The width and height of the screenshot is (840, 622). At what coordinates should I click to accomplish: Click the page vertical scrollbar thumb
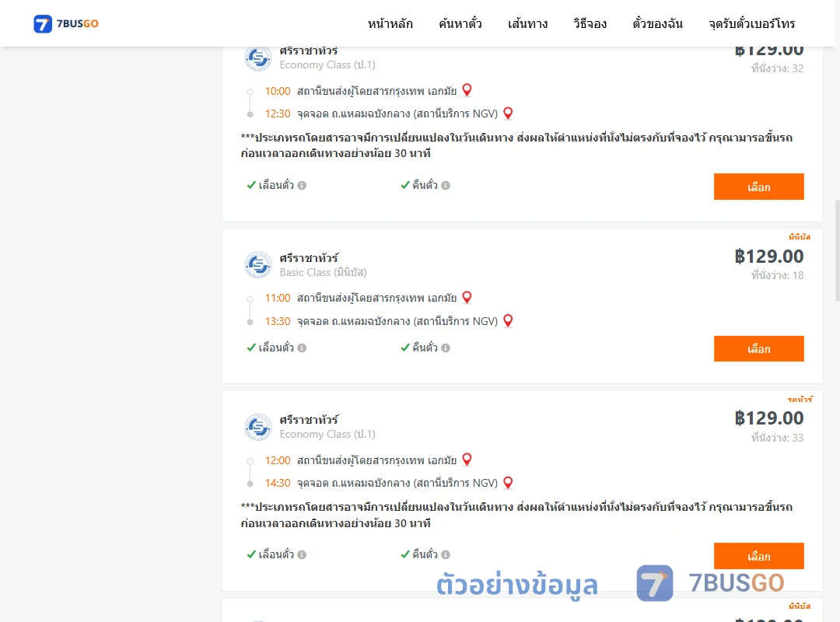(x=838, y=250)
